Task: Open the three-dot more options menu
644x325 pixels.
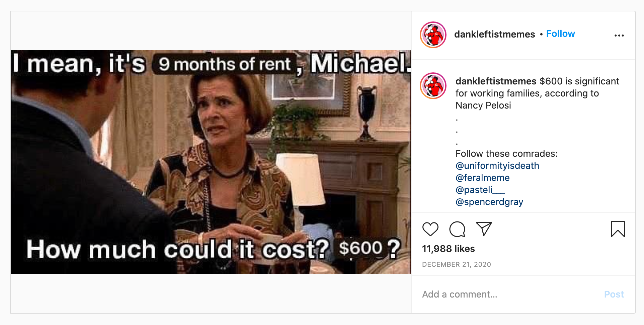Action: 619,35
